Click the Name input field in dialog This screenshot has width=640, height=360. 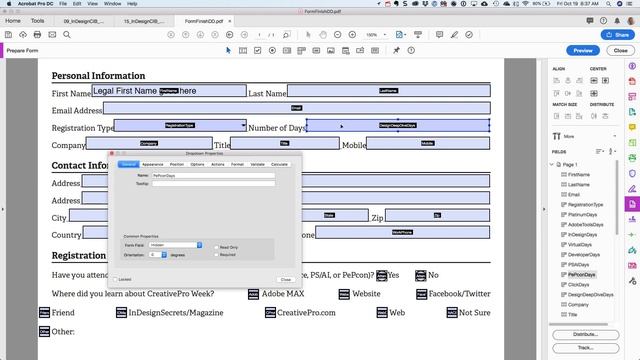click(213, 176)
